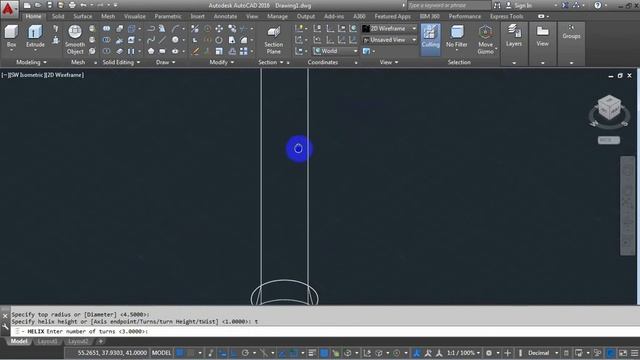This screenshot has height=360, width=640.
Task: Click the ViewCube in the viewport
Action: 609,107
